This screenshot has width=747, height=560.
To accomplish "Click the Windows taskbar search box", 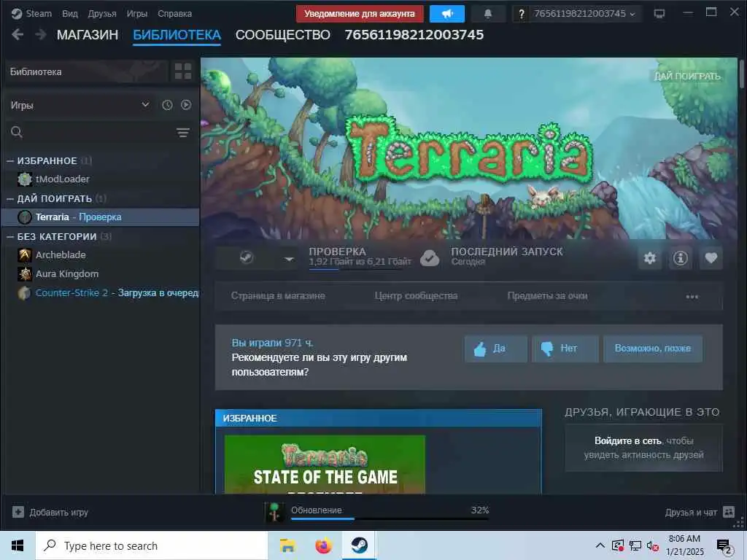I will point(152,545).
